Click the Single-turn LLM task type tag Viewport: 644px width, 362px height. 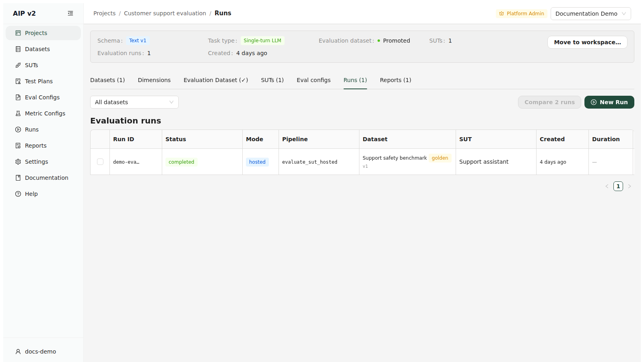pos(262,41)
